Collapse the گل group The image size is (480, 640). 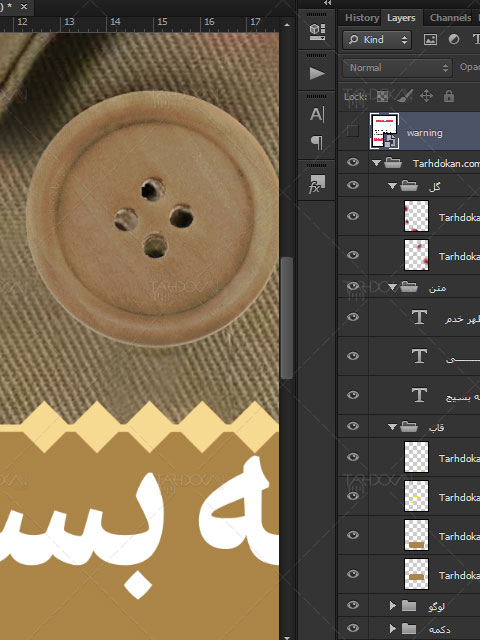392,186
